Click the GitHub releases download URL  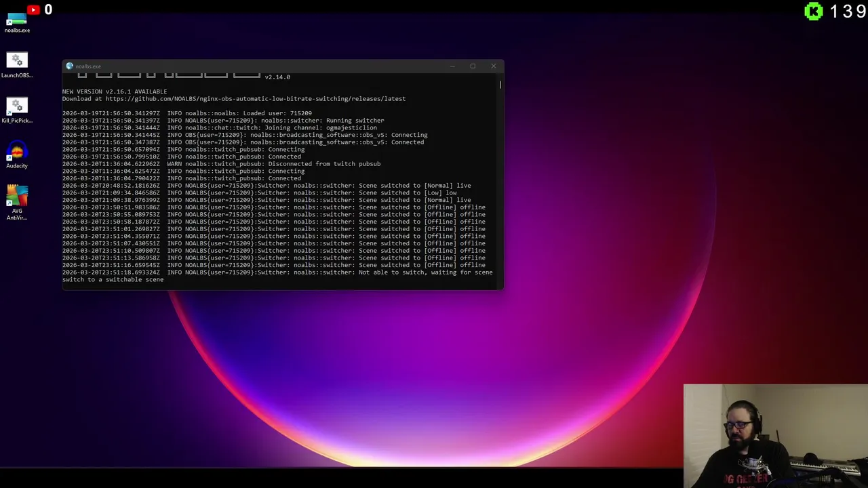(256, 99)
